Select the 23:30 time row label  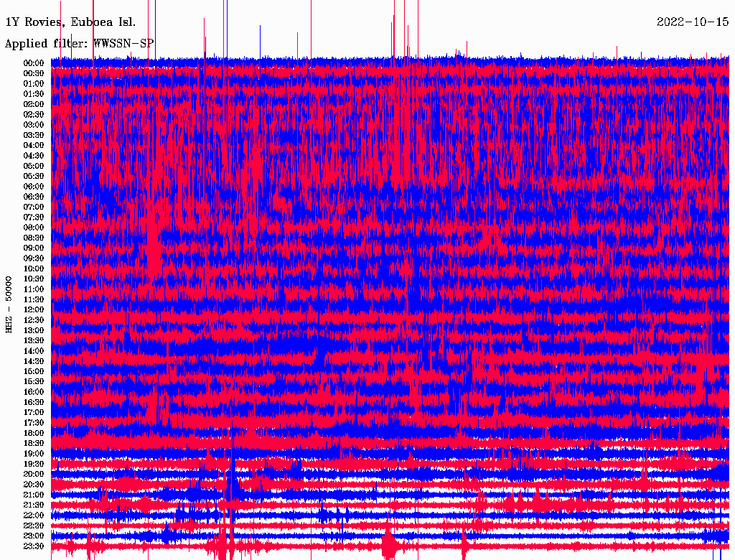[34, 546]
